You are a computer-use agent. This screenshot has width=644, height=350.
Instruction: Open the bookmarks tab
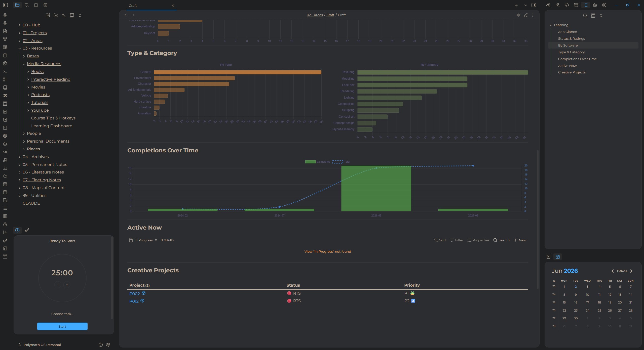[36, 5]
